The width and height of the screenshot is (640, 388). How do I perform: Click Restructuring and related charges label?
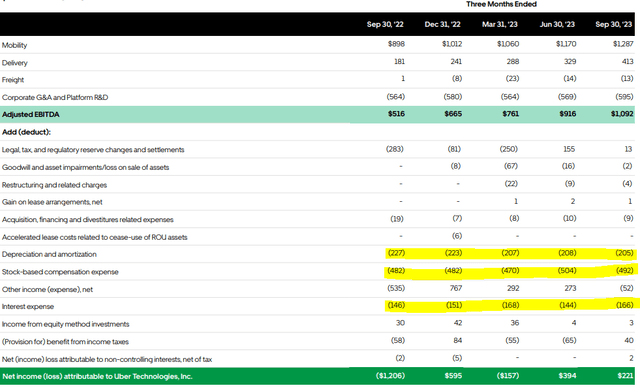pos(54,185)
